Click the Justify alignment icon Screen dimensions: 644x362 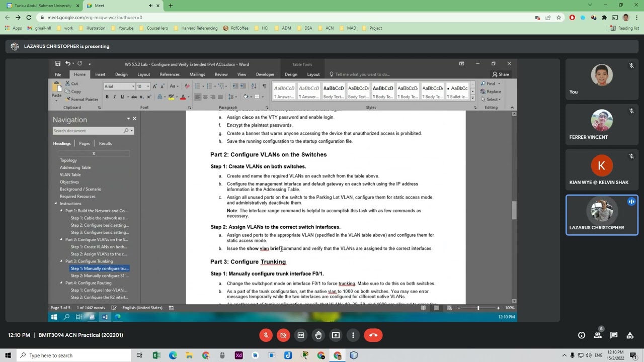coord(220,97)
